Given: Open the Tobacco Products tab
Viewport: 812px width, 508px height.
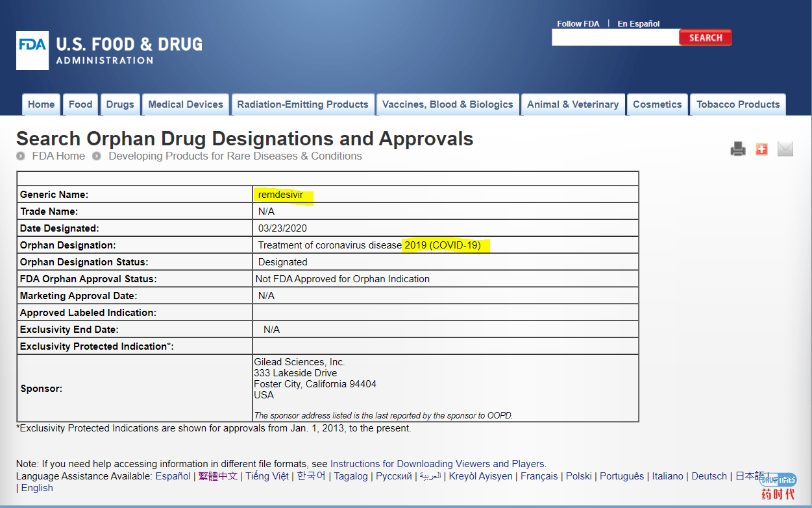Looking at the screenshot, I should [x=738, y=104].
